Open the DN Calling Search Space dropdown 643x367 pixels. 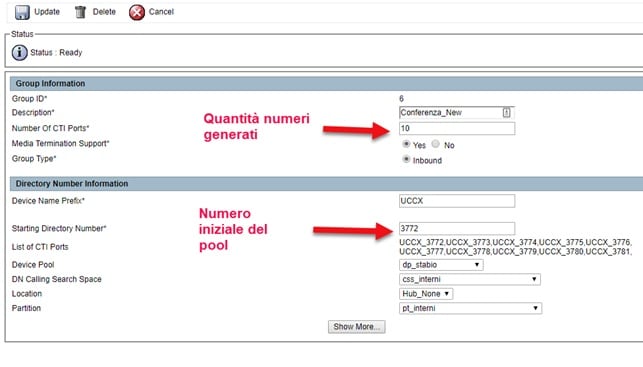click(470, 279)
